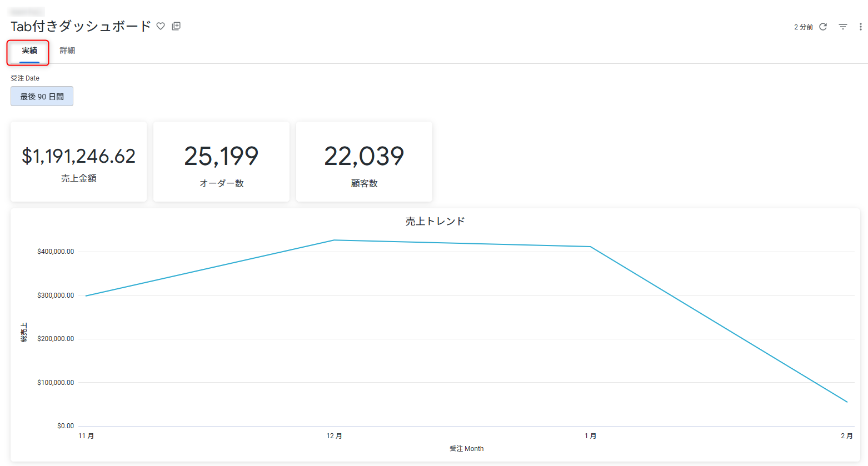
Task: Click the 顧客数 tile
Action: 364,161
